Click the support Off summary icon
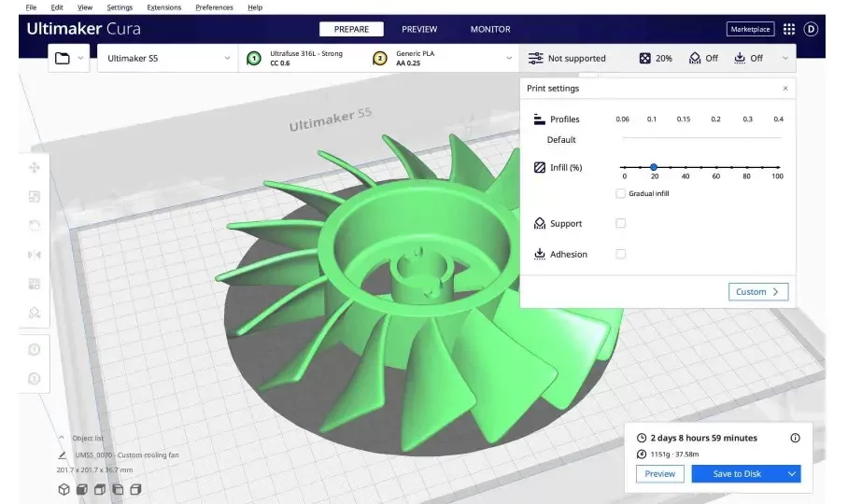Image resolution: width=848 pixels, height=504 pixels. (x=695, y=58)
